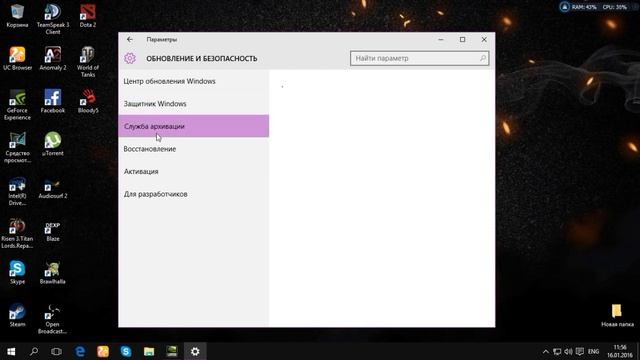
Task: Open Steam desktop shortcut
Action: (x=17, y=315)
